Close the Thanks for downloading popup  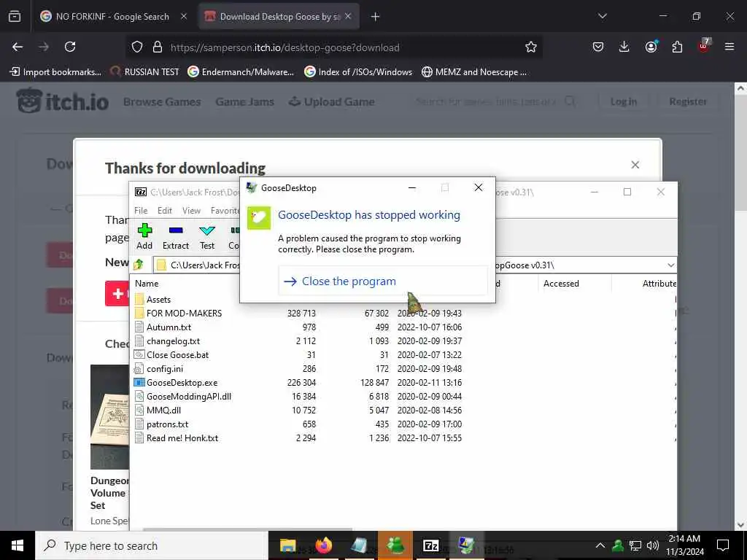point(635,165)
